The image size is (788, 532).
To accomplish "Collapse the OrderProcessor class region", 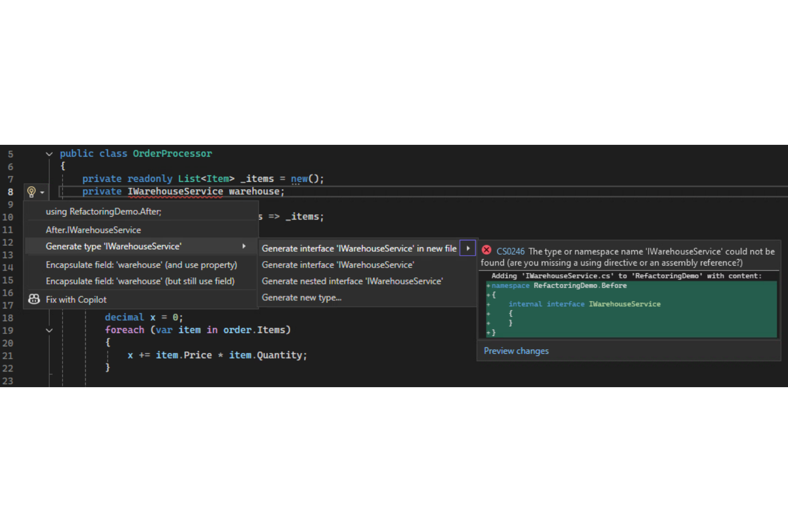I will tap(49, 154).
